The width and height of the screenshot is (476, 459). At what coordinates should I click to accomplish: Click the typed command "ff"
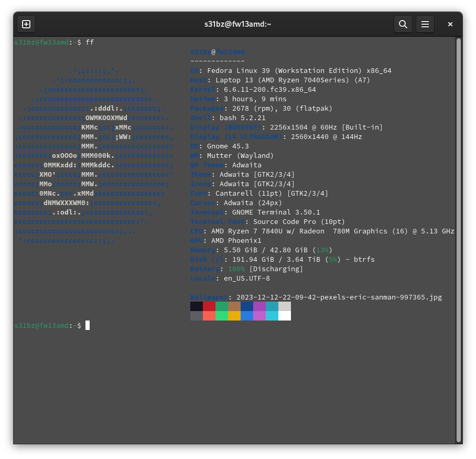click(x=90, y=42)
